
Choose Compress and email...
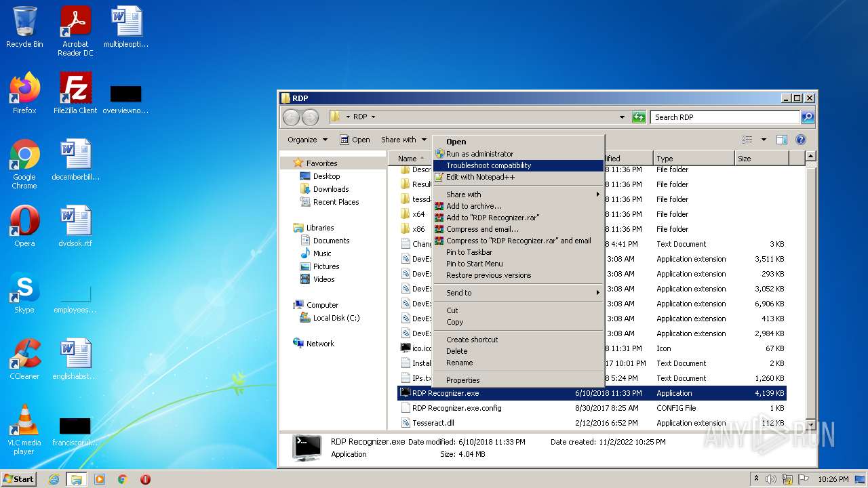click(518, 229)
